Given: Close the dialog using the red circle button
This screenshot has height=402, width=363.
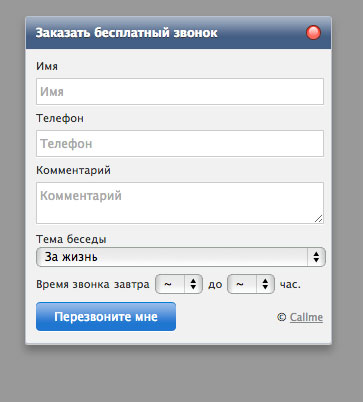Looking at the screenshot, I should click(313, 33).
